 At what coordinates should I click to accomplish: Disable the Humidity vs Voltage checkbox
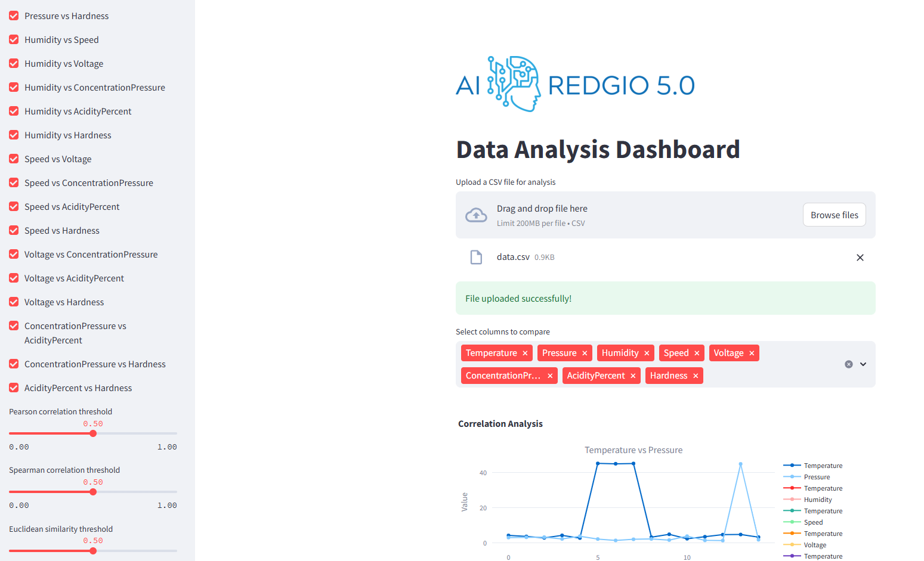(14, 63)
